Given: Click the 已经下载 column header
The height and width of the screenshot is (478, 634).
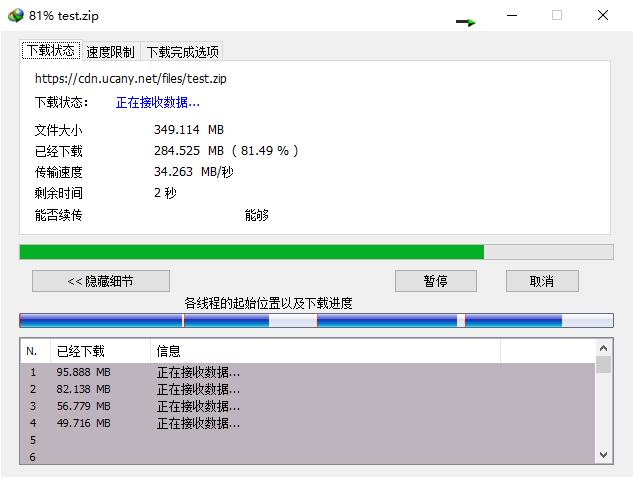Looking at the screenshot, I should click(100, 351).
